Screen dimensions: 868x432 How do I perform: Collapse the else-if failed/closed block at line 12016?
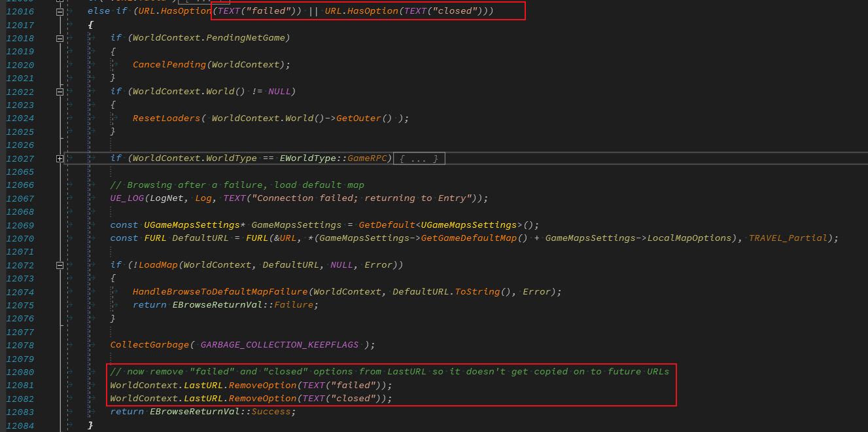pyautogui.click(x=60, y=10)
